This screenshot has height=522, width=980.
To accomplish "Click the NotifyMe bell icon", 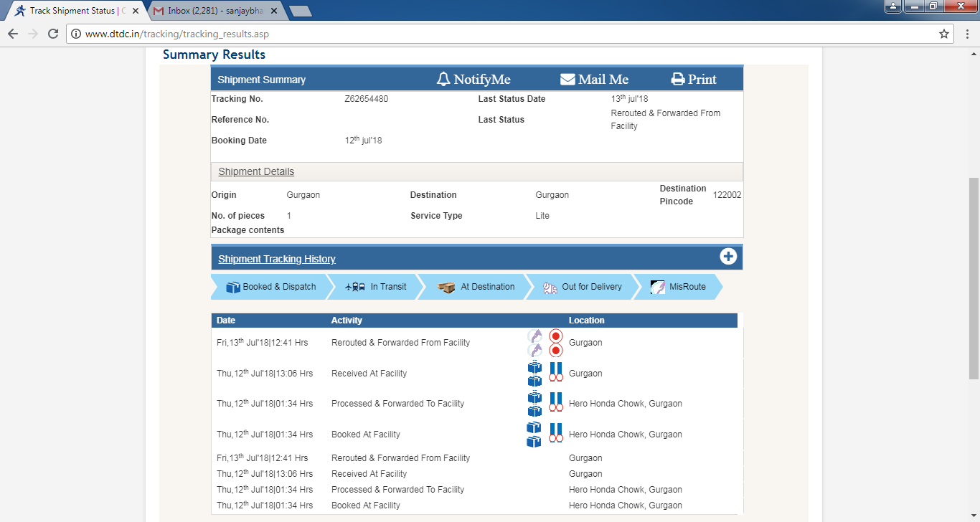I will coord(443,80).
